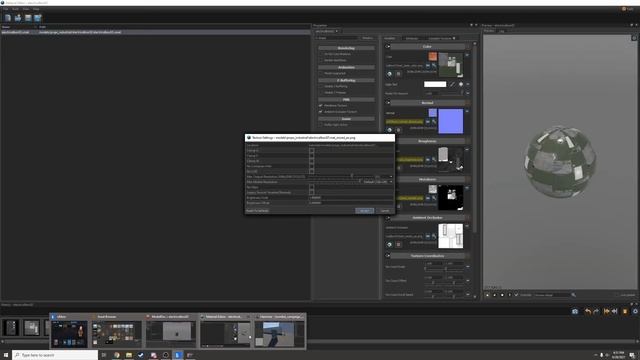Open the file browse icon for Color texture
Screen dimensions: 640x360
click(x=428, y=65)
